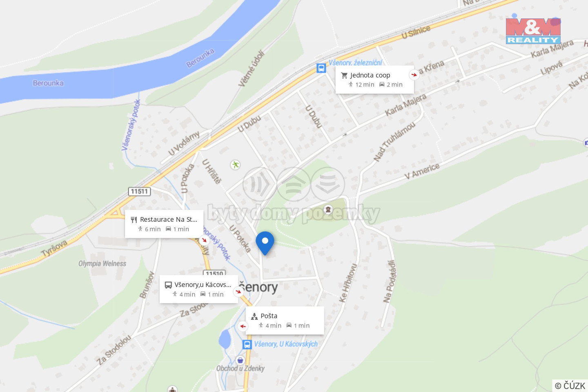Click the red arrow beside the Pošta card
The height and width of the screenshot is (392, 588).
pos(243,326)
